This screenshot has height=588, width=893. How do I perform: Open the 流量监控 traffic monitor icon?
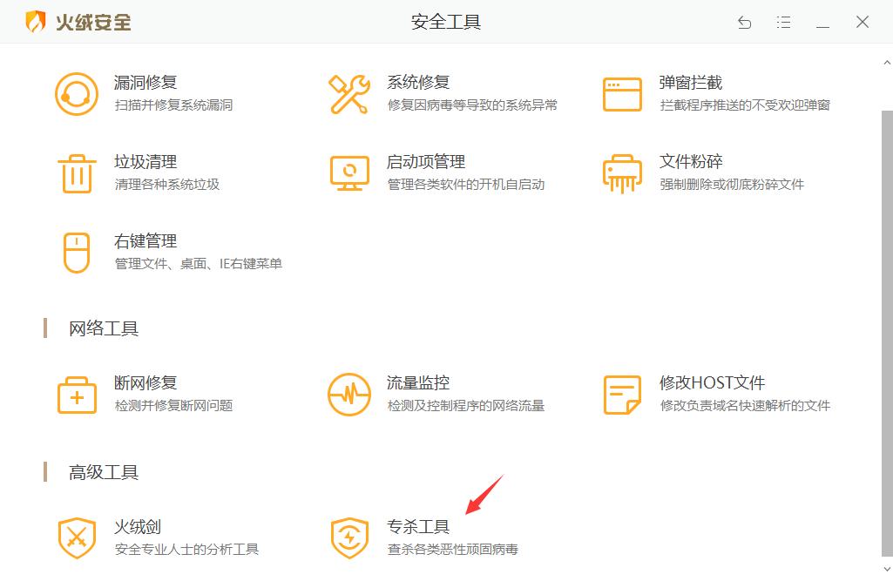(x=348, y=394)
